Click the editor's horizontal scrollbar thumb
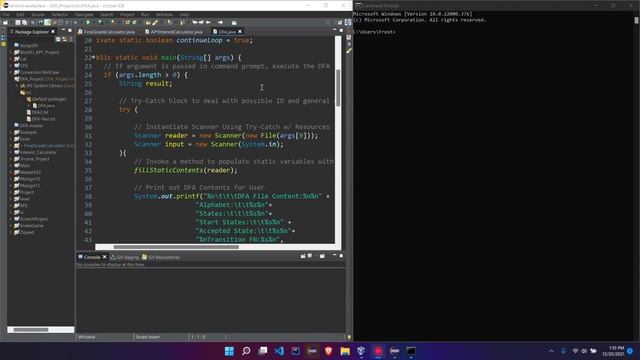The width and height of the screenshot is (640, 360). tap(176, 247)
